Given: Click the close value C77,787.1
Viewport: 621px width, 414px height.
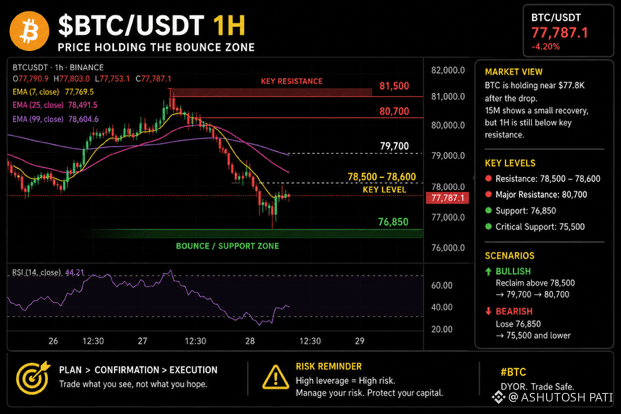Looking at the screenshot, I should click(153, 79).
